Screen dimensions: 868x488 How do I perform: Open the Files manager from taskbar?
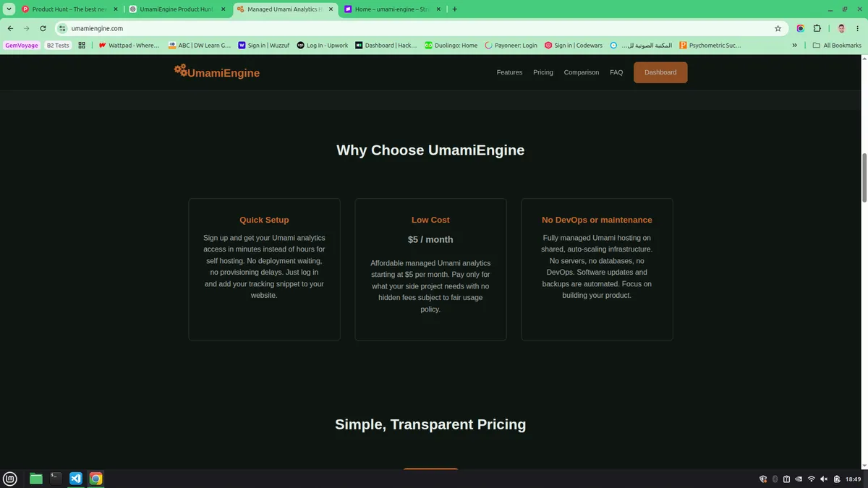point(35,479)
